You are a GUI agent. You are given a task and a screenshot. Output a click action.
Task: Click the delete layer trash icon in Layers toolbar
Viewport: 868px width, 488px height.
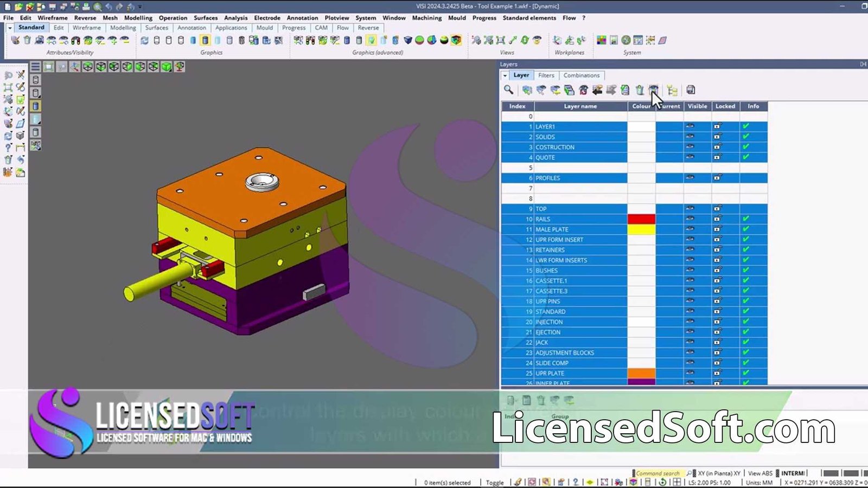click(x=640, y=90)
